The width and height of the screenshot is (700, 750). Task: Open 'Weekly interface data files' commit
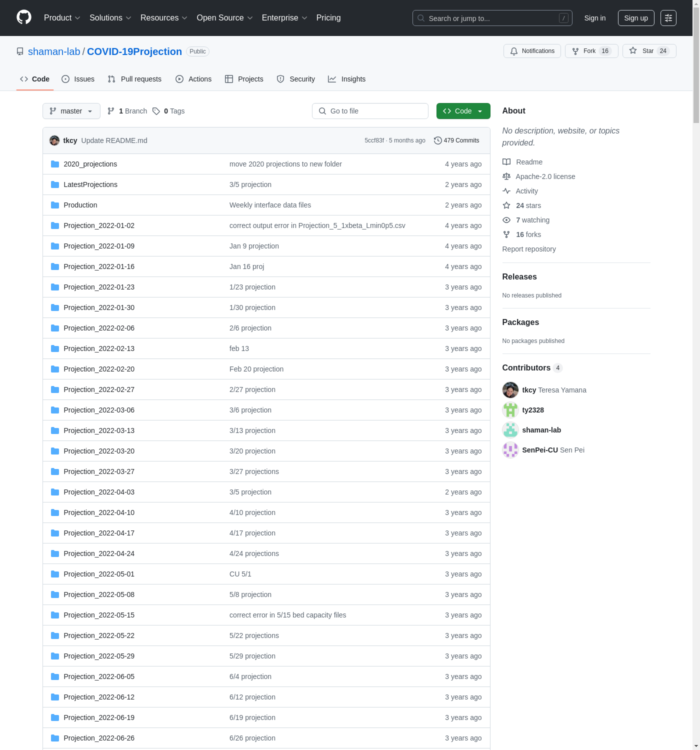pyautogui.click(x=270, y=205)
